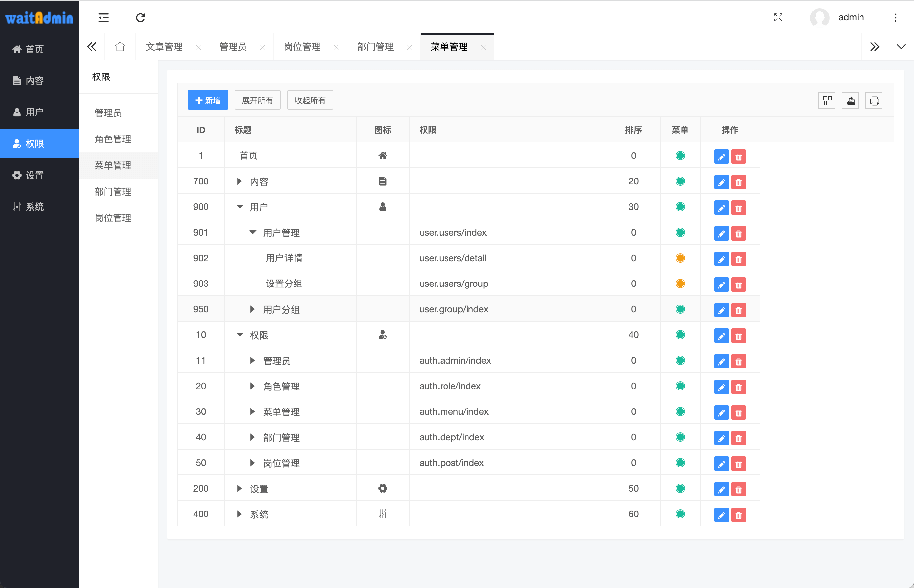Screen dimensions: 914x588
Task: Click 展开所有 to expand all rows
Action: point(257,100)
